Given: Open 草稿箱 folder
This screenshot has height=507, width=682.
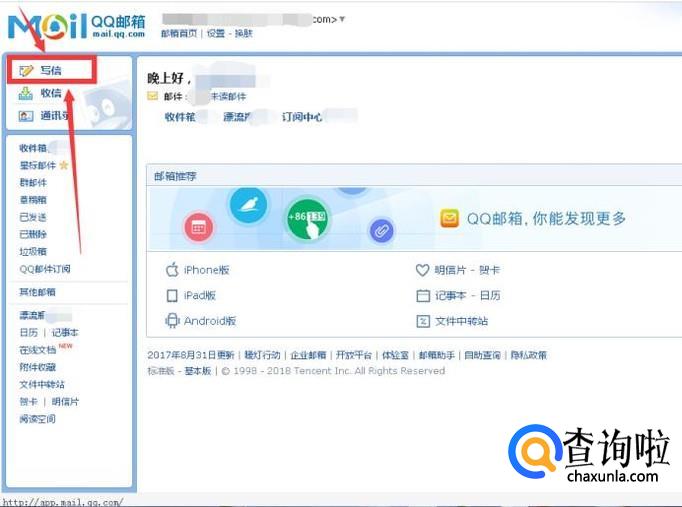Looking at the screenshot, I should (33, 200).
